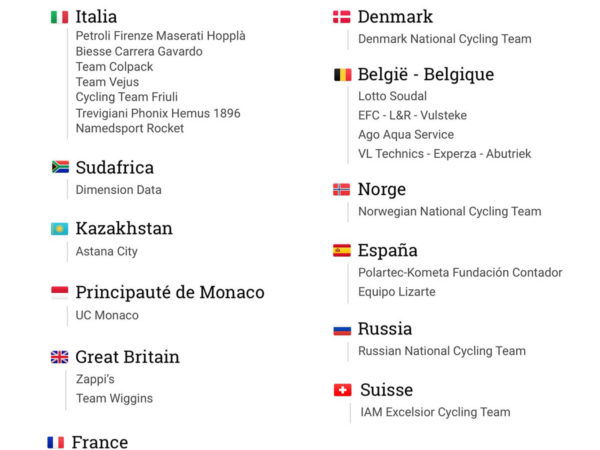Click the Swiss flag icon
600x450 pixels.
342,390
